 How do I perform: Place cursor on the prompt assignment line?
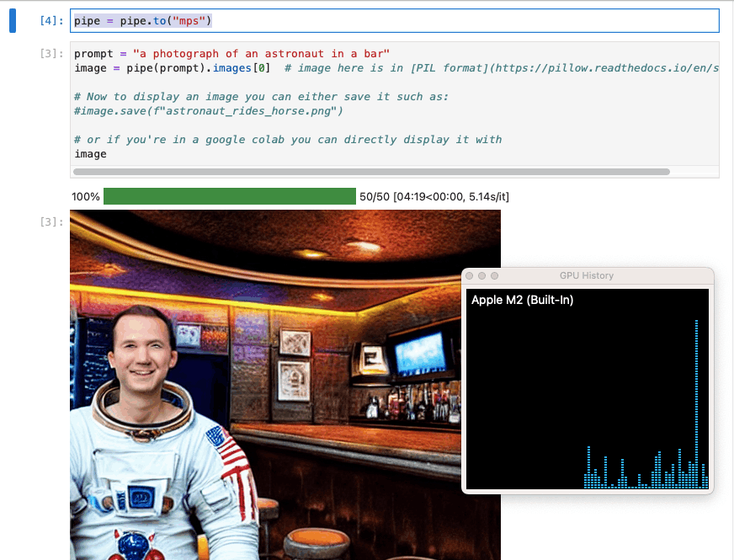tap(231, 54)
